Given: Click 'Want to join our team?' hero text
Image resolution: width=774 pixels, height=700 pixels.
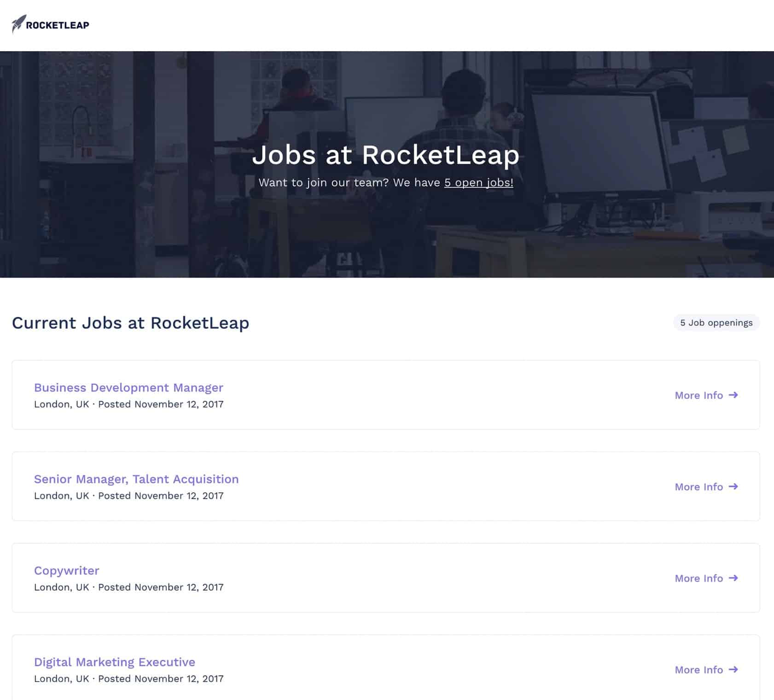Looking at the screenshot, I should [x=324, y=183].
